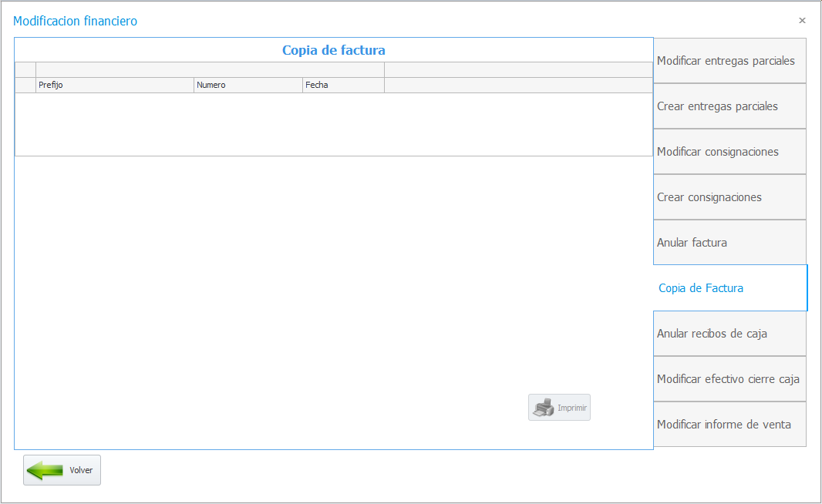This screenshot has width=822, height=504.
Task: Click the printer icon on Imprimir
Action: [x=544, y=408]
